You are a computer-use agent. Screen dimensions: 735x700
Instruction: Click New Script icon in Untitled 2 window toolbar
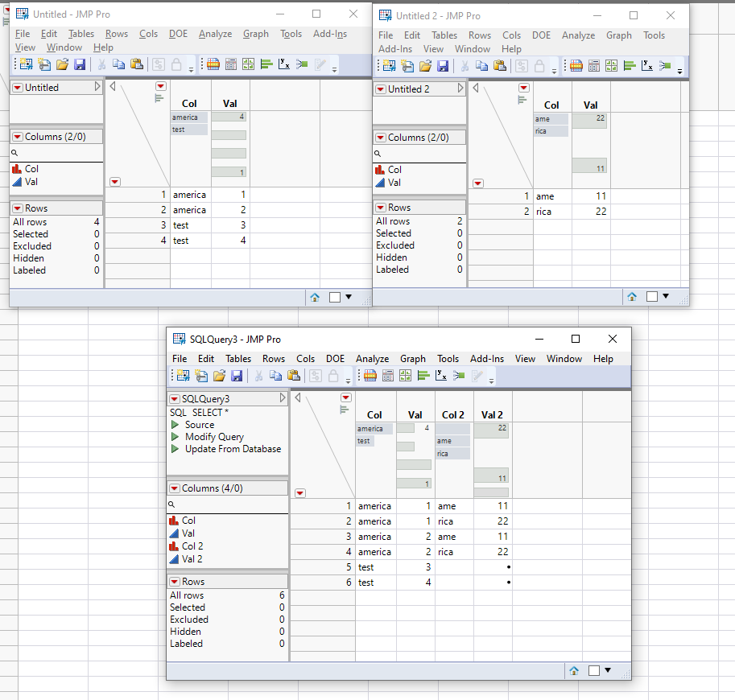(407, 66)
